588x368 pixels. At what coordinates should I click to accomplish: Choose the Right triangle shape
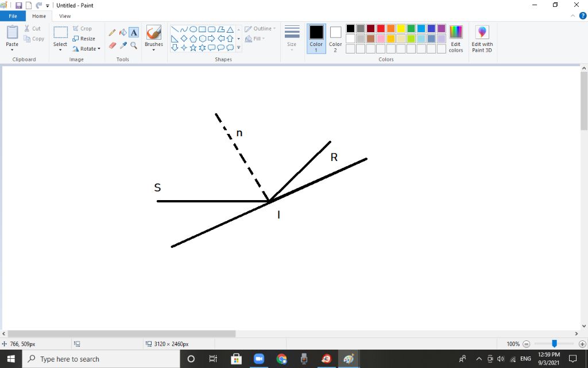tap(175, 39)
